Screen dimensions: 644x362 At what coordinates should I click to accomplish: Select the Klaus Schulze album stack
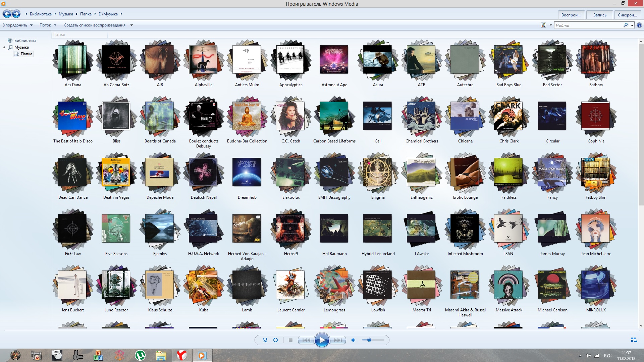(160, 285)
